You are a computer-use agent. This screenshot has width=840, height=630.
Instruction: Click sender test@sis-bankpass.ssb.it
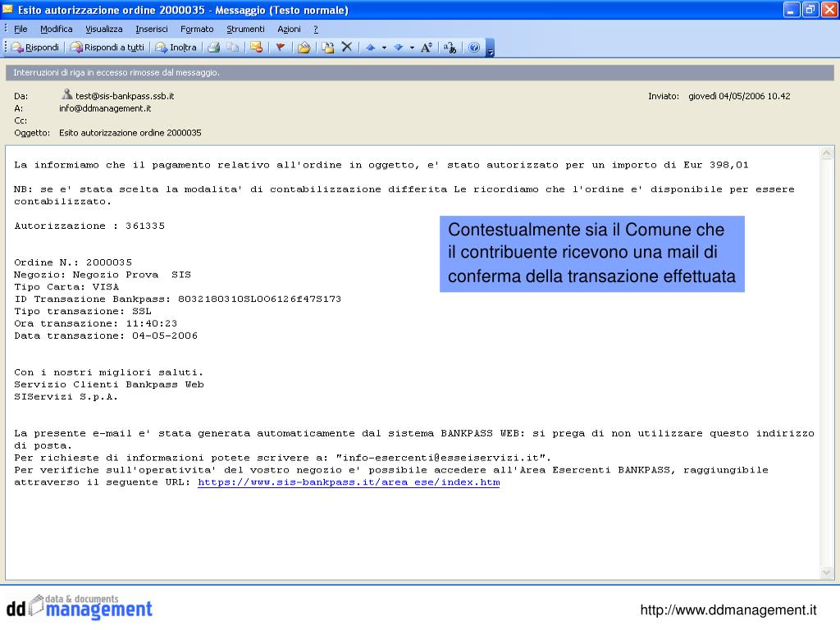tap(125, 96)
